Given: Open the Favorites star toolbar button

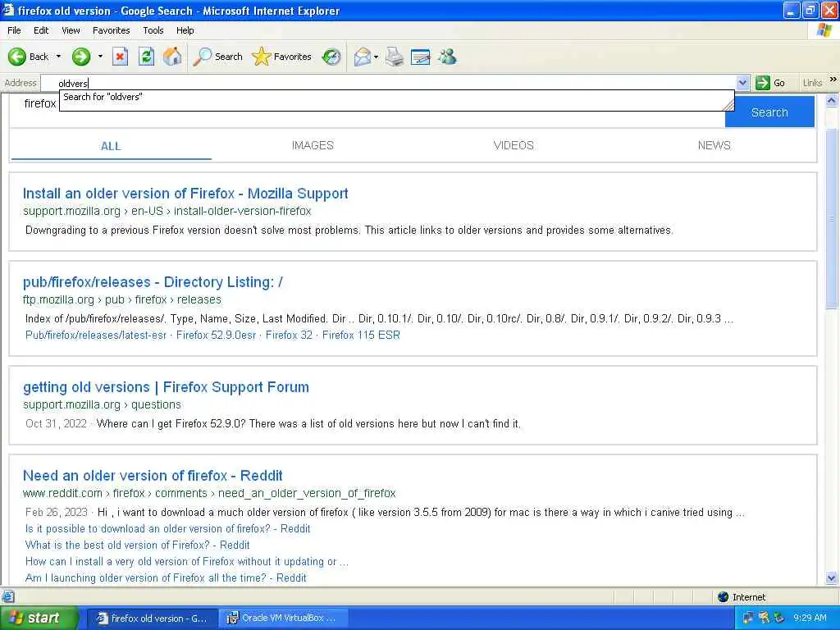Looking at the screenshot, I should click(x=281, y=57).
